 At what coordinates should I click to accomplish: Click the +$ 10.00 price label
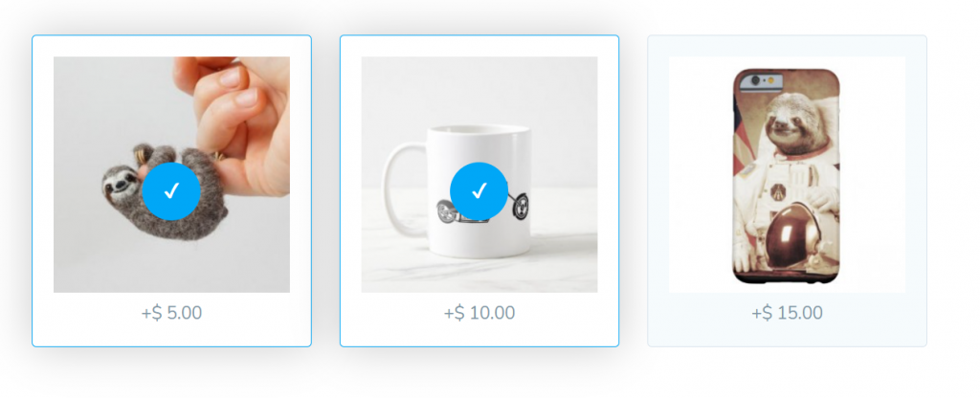(x=479, y=312)
